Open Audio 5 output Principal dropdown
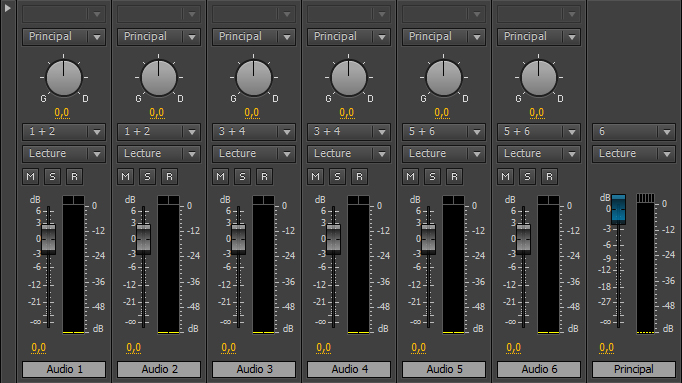 coord(444,37)
